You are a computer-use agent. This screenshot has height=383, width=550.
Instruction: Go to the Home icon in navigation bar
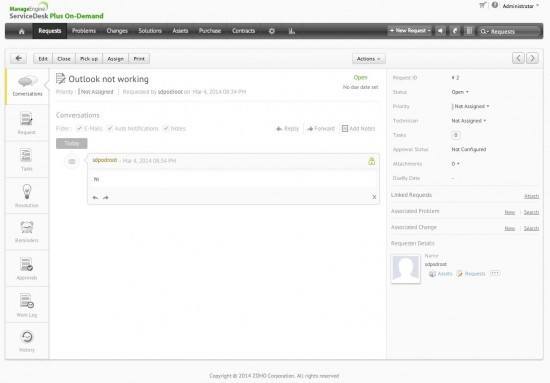(21, 31)
